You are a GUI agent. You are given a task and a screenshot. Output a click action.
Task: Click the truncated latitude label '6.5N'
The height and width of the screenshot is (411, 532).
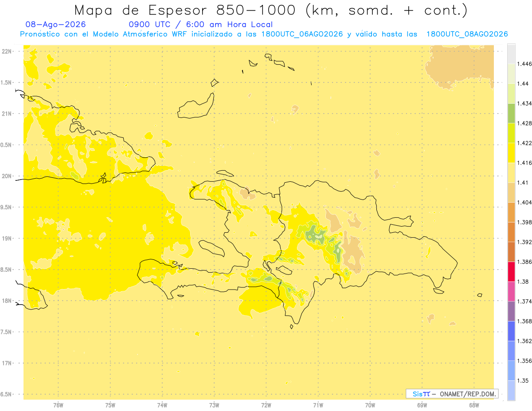tap(6, 394)
